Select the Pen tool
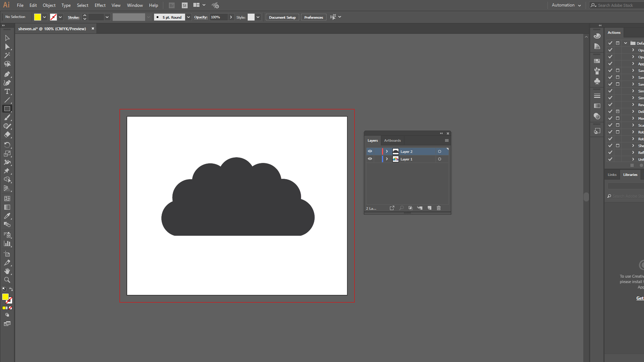644x362 pixels. point(7,74)
